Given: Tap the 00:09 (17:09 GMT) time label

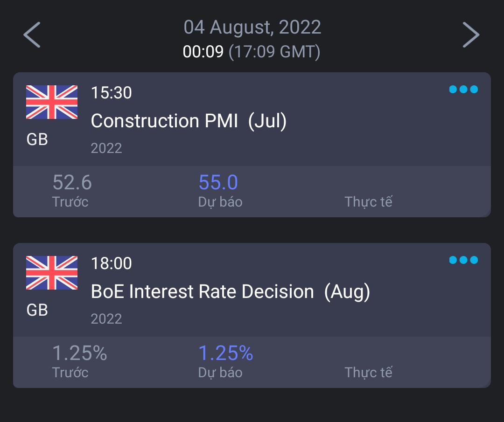Looking at the screenshot, I should click(252, 52).
